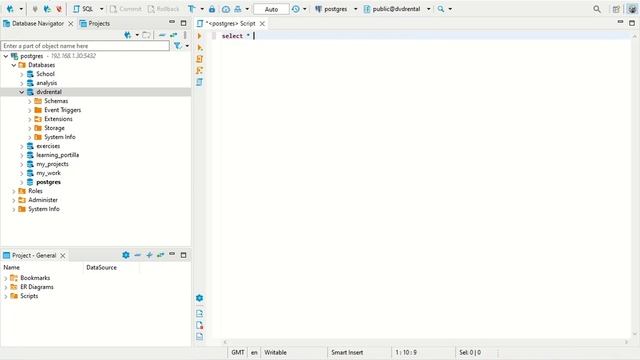
Task: Click the show output panel icon
Action: tap(200, 313)
